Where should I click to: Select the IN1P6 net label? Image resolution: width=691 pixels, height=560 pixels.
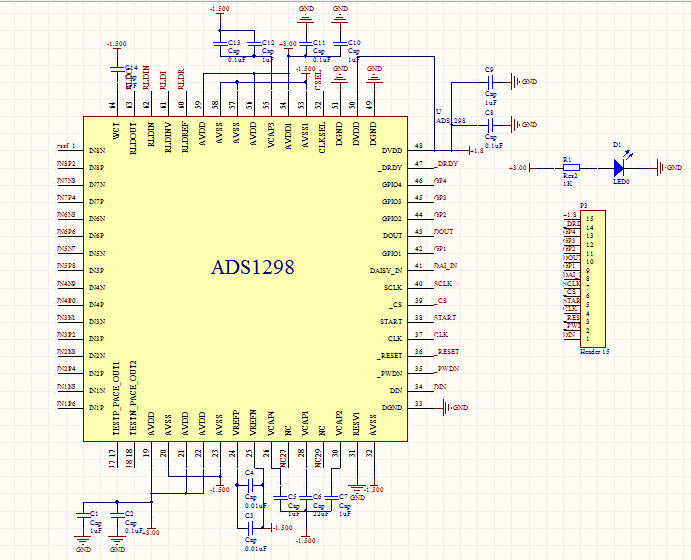pos(67,404)
